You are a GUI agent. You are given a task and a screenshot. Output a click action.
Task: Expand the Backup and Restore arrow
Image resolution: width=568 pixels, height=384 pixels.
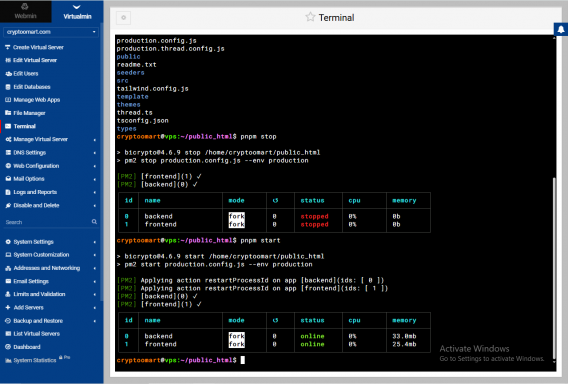click(95, 321)
